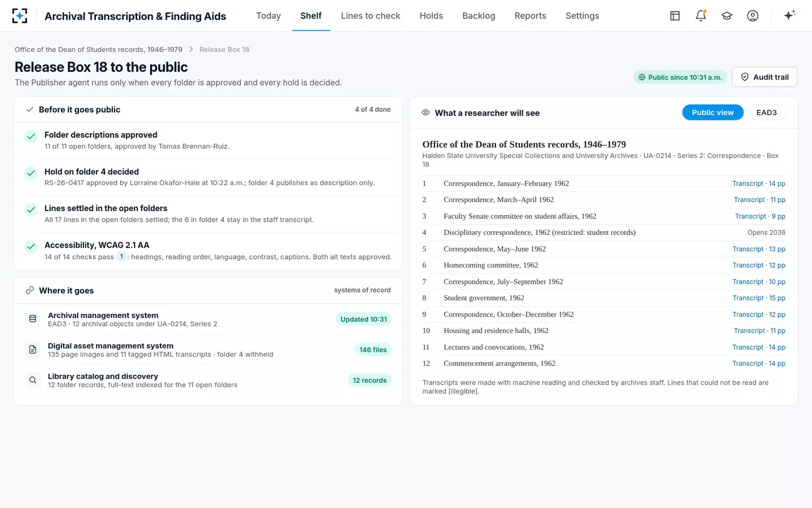This screenshot has height=508, width=812.
Task: Click the eye icon beside What a researcher will see
Action: click(x=426, y=113)
